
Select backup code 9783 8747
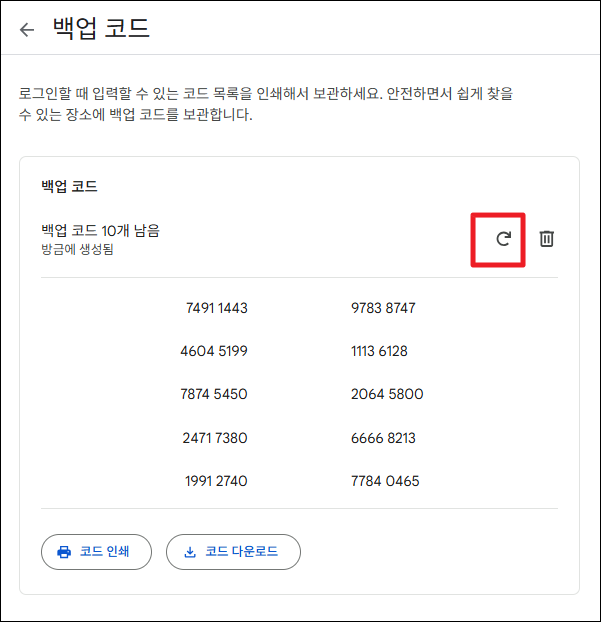click(383, 308)
